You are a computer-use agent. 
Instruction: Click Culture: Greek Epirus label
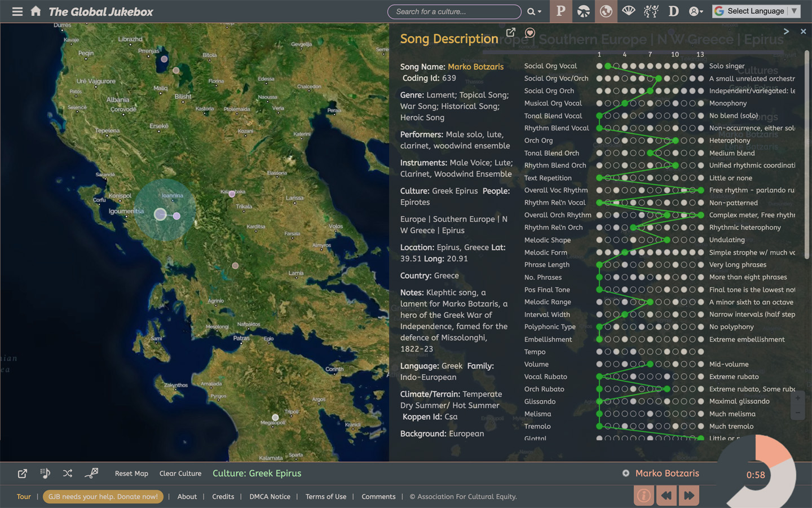click(x=257, y=473)
